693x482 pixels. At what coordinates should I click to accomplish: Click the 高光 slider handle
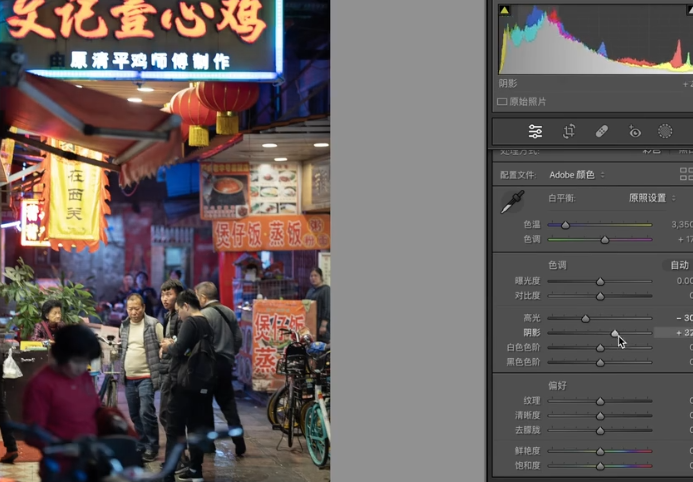pos(585,318)
